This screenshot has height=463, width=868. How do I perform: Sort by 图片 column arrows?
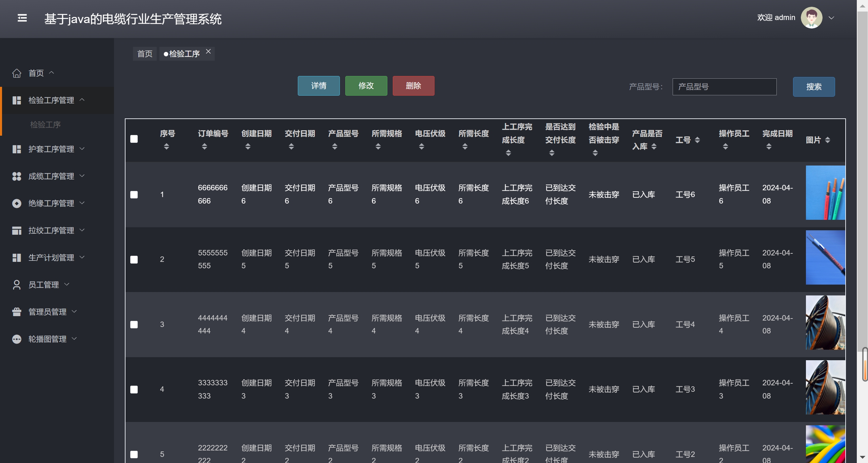[x=827, y=140]
